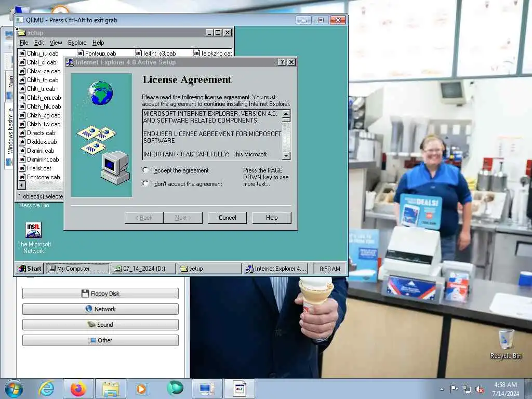Click Sound button in VM settings
This screenshot has height=399, width=532.
[100, 325]
